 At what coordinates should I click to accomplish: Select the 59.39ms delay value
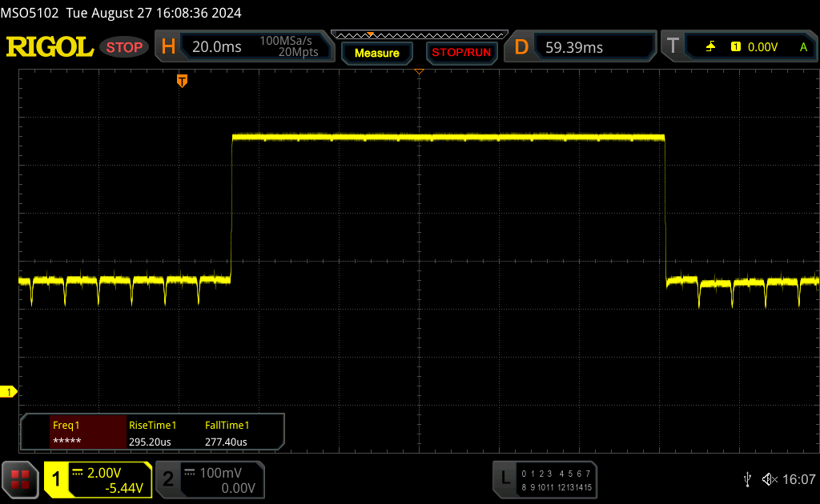[574, 47]
